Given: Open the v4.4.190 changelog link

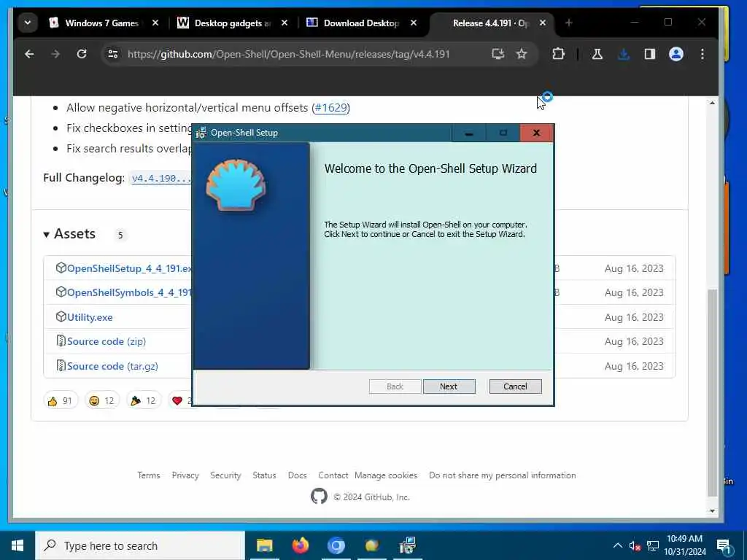Looking at the screenshot, I should click(161, 179).
